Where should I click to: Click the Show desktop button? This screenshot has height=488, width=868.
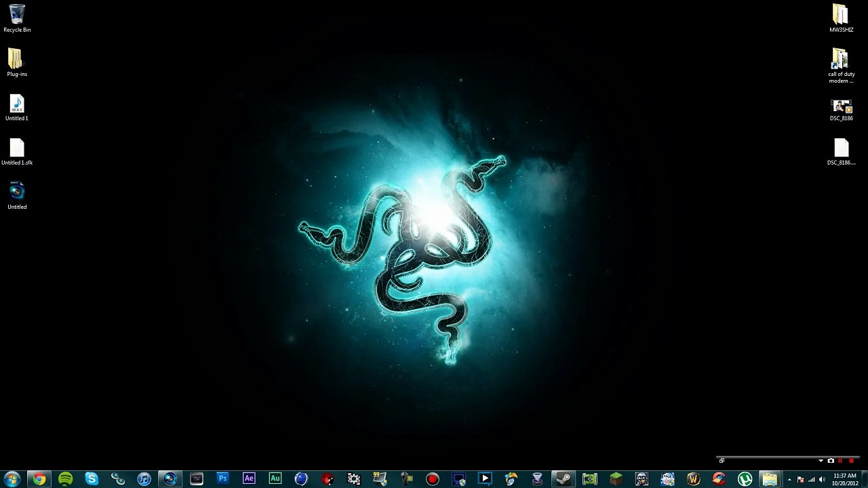pyautogui.click(x=864, y=479)
